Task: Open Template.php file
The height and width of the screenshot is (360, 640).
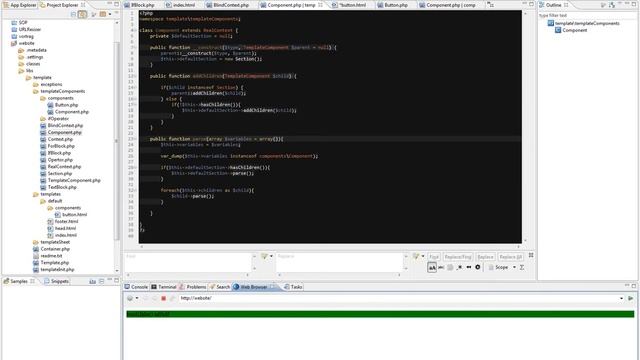Action: (x=51, y=263)
